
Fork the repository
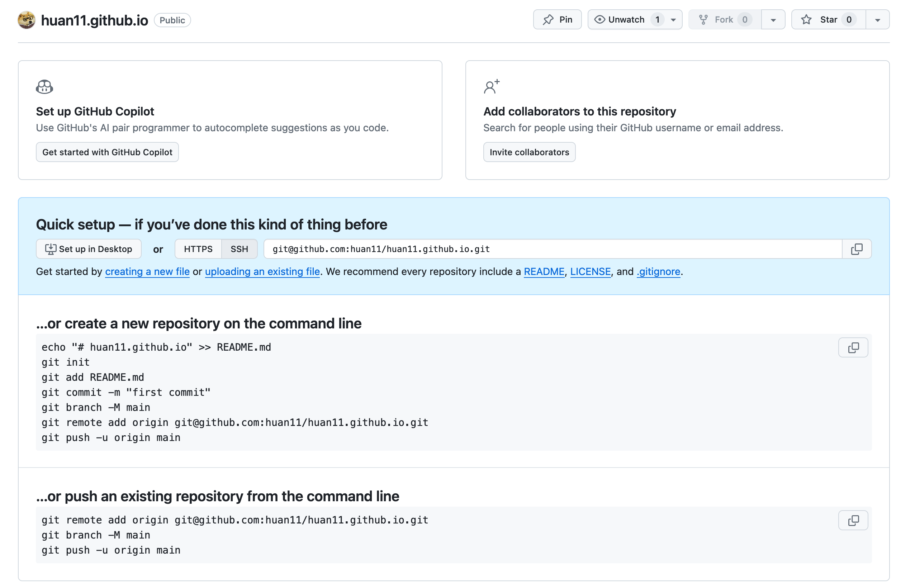tap(725, 19)
